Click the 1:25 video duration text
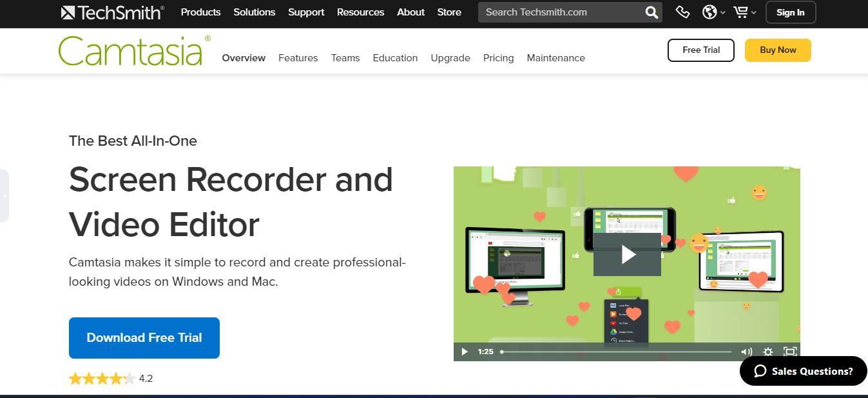Viewport: 868px width, 398px height. tap(486, 352)
